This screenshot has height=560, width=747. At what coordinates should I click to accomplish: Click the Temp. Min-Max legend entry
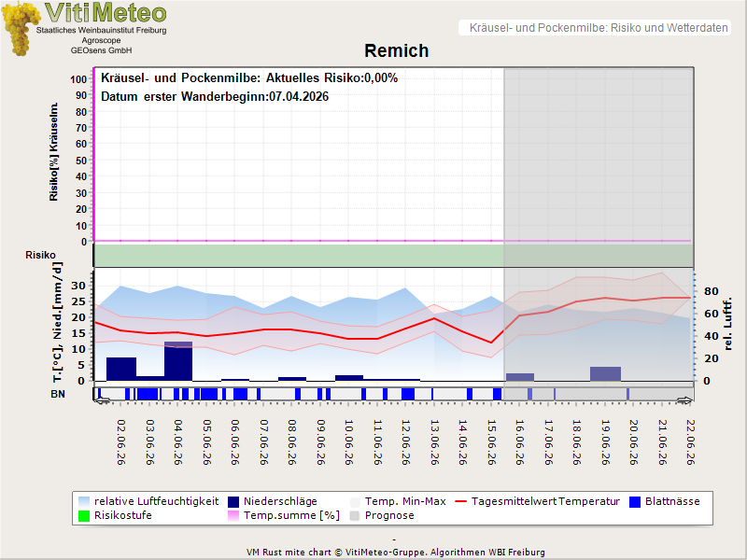(399, 501)
